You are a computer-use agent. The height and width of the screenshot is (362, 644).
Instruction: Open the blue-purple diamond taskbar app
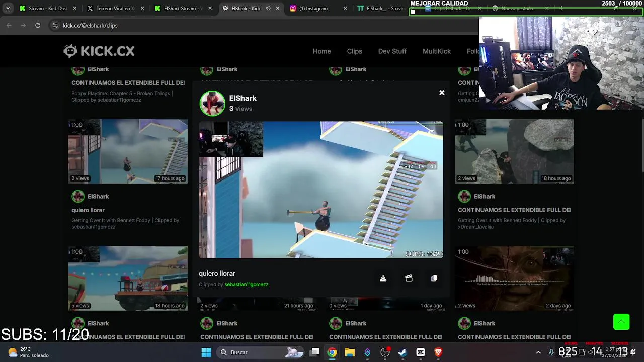click(x=367, y=352)
